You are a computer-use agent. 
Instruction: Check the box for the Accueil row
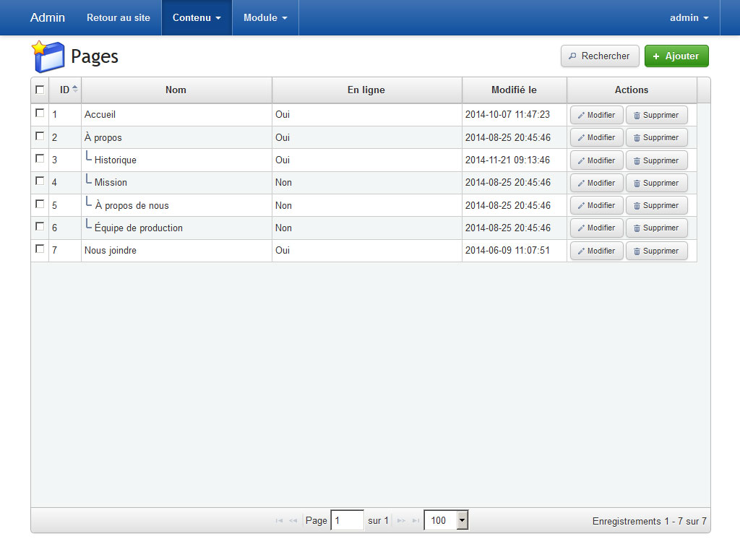(40, 113)
